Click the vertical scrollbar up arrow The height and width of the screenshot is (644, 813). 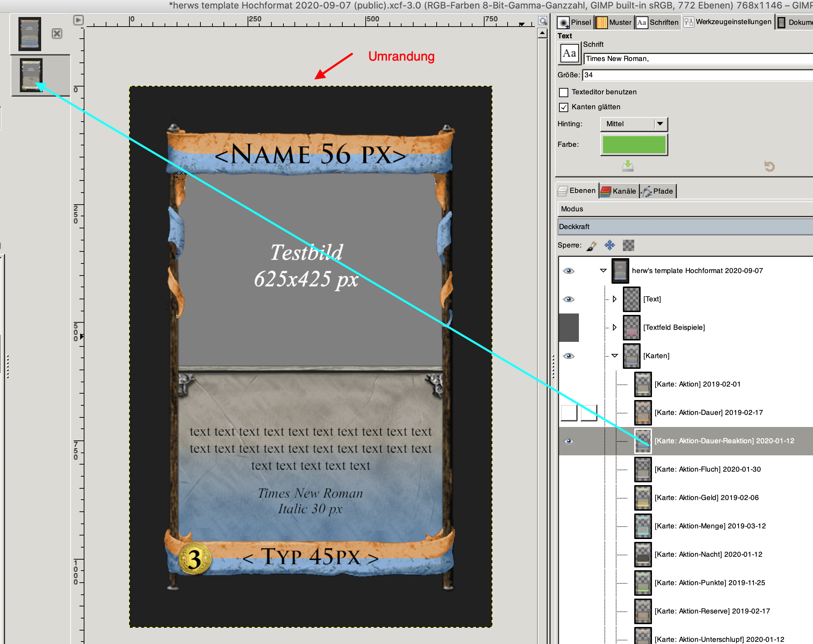click(542, 33)
